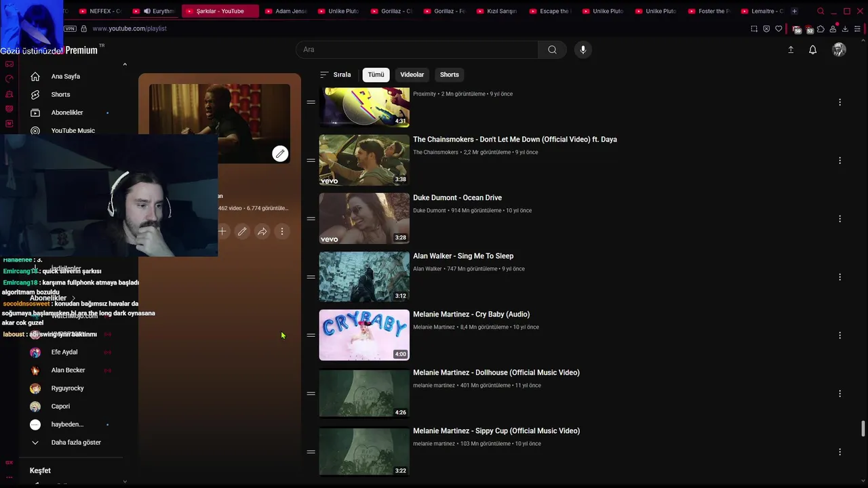The height and width of the screenshot is (488, 868).
Task: Switch to Kızıl Sarışın browser tab
Action: tap(497, 12)
